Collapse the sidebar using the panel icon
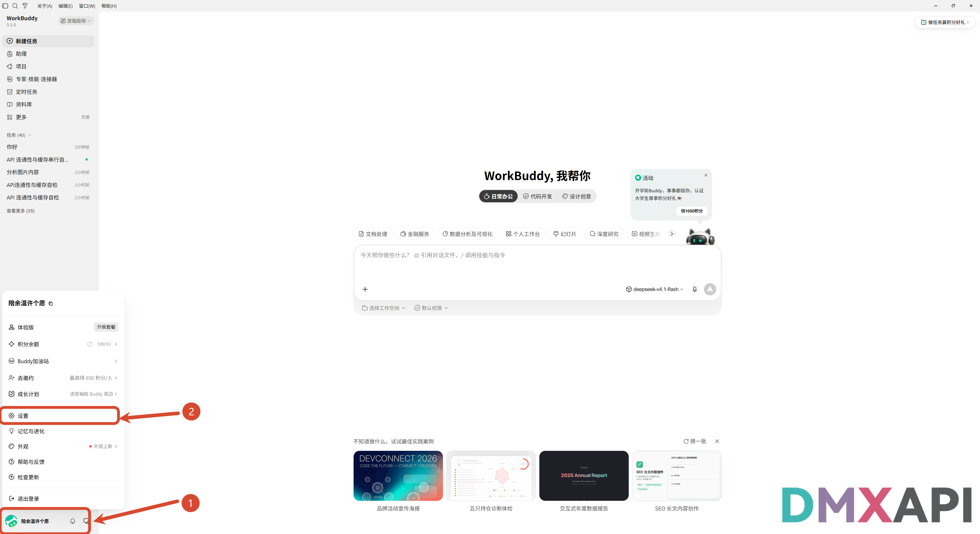This screenshot has width=980, height=534. tap(5, 6)
